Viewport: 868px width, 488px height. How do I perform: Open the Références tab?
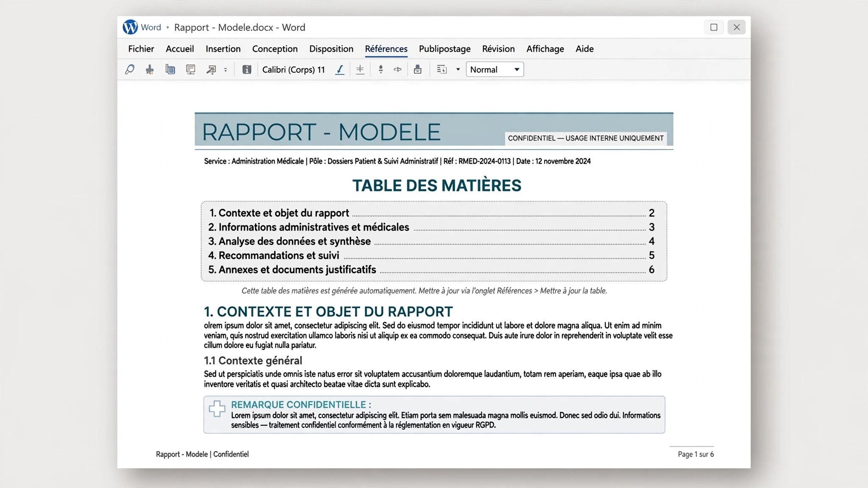[386, 49]
